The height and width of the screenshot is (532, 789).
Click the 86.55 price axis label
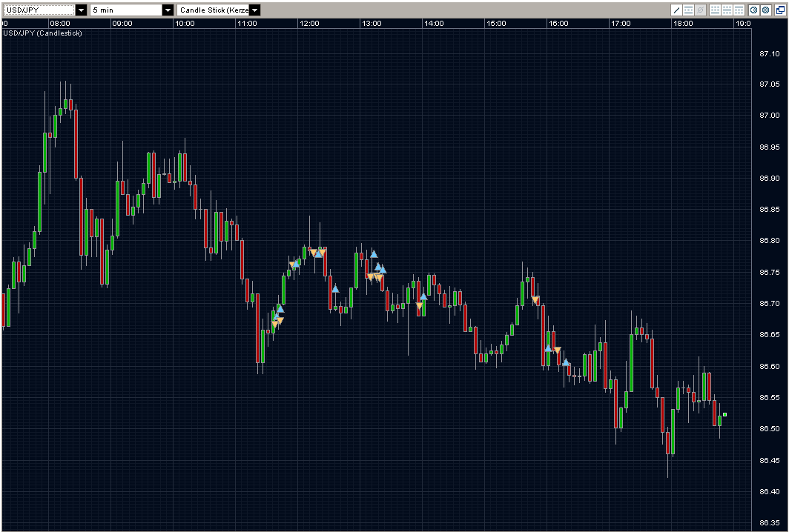770,397
